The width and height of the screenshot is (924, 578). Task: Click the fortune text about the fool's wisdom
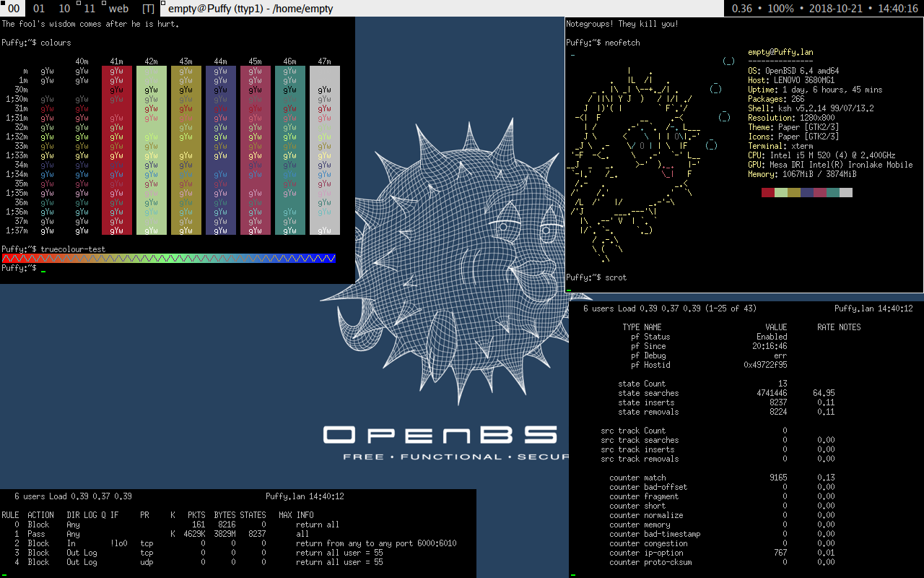pyautogui.click(x=91, y=24)
